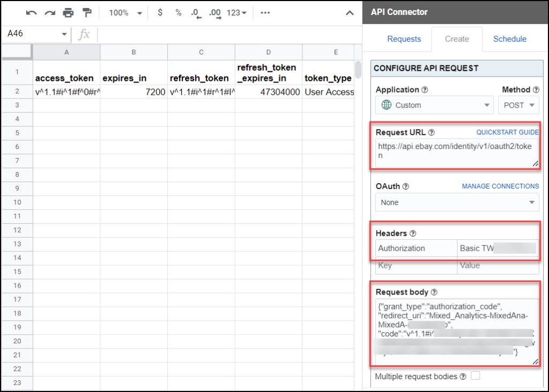The width and height of the screenshot is (549, 392).
Task: Select the access_token header cell
Action: (x=66, y=72)
